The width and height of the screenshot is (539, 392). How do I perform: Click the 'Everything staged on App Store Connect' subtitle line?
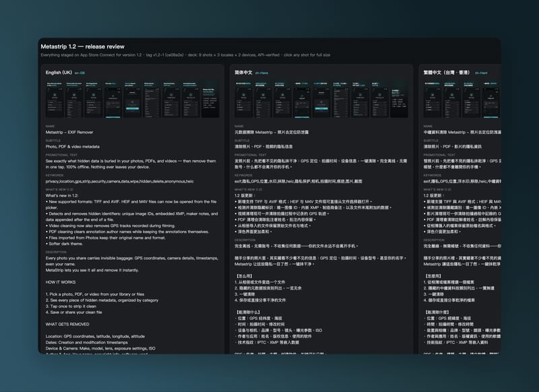point(186,55)
